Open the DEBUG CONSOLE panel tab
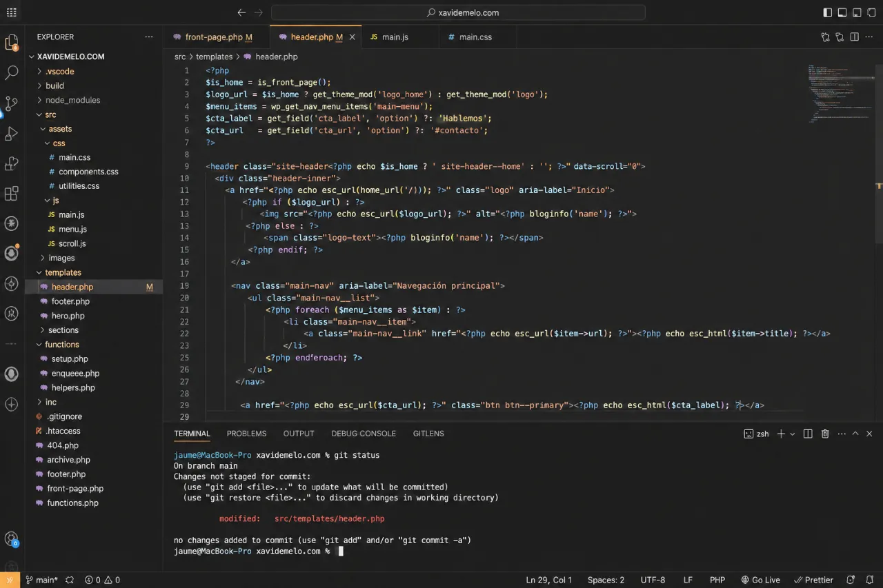The image size is (883, 588). pyautogui.click(x=364, y=434)
